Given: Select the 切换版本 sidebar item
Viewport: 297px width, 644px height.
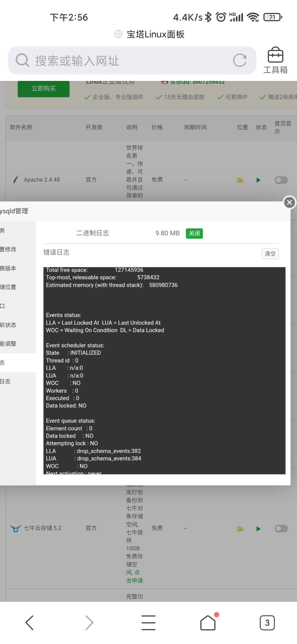Looking at the screenshot, I should 18,268.
